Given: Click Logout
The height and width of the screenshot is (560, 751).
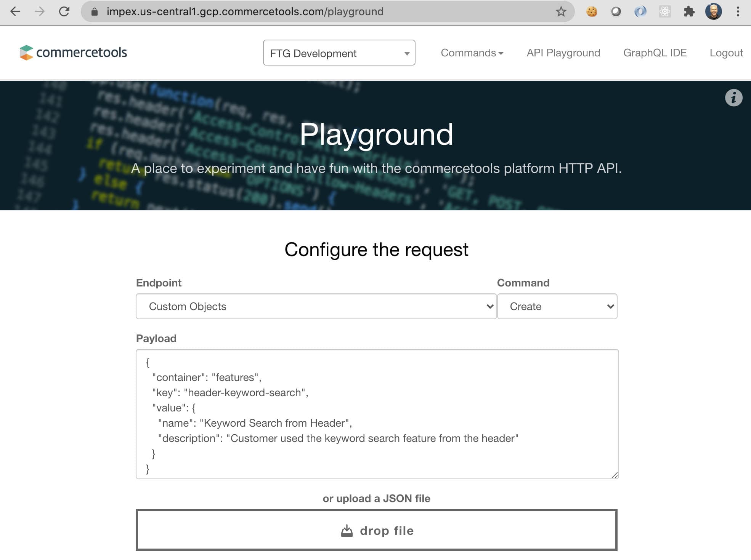Looking at the screenshot, I should tap(726, 53).
